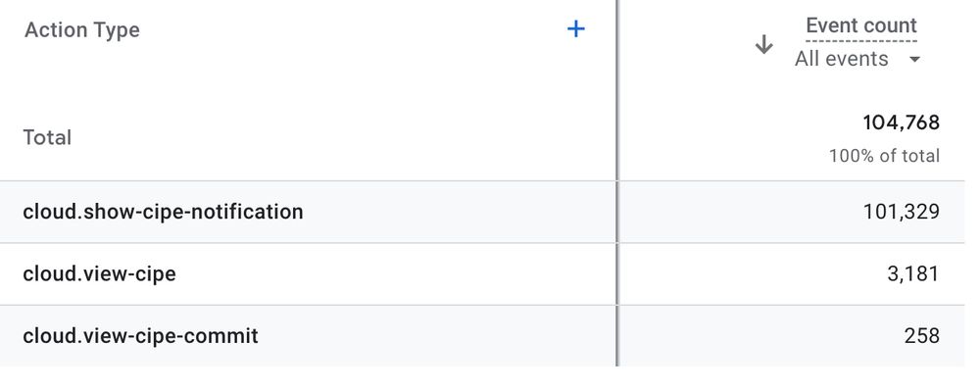Select the event count 101,329
The height and width of the screenshot is (392, 980).
(x=902, y=212)
